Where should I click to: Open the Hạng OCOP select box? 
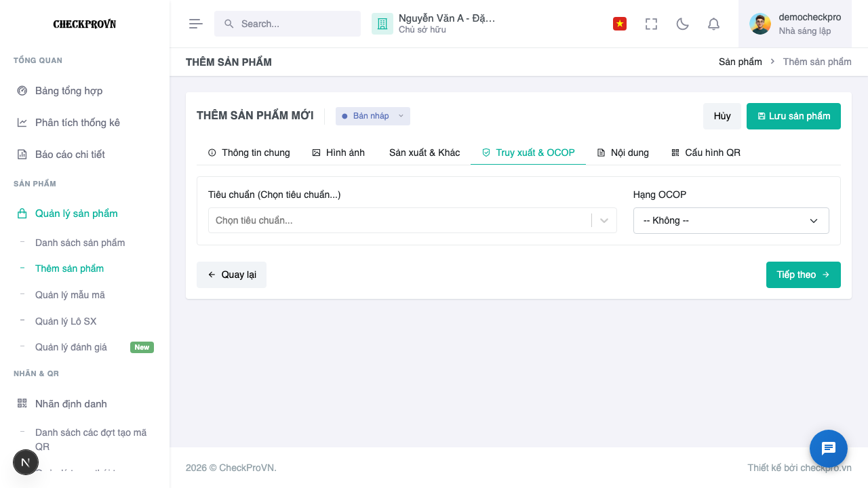coord(731,220)
